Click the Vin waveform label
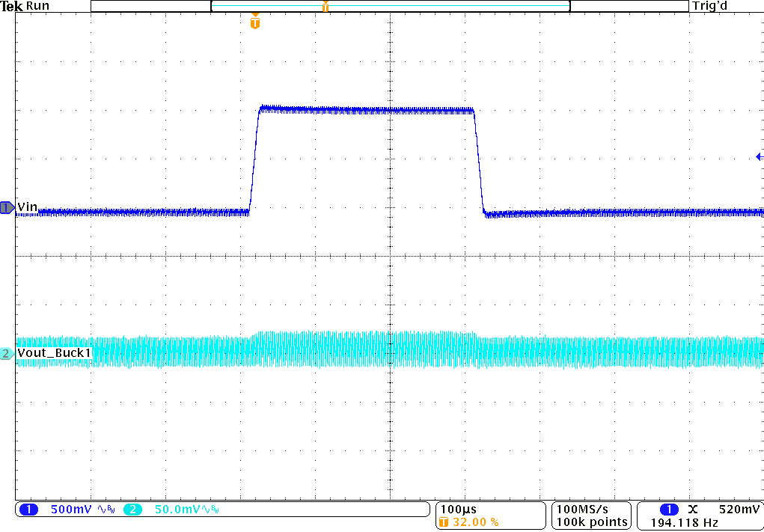 tap(28, 207)
